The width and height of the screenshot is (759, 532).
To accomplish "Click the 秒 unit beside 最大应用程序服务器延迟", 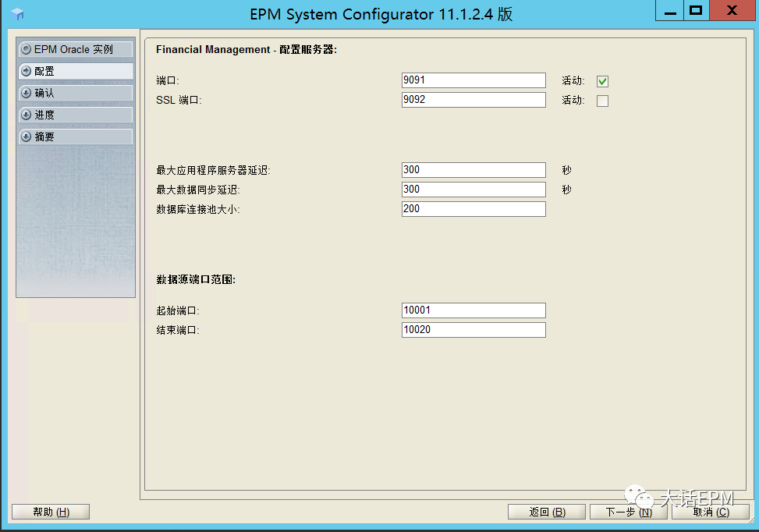I will click(x=567, y=170).
